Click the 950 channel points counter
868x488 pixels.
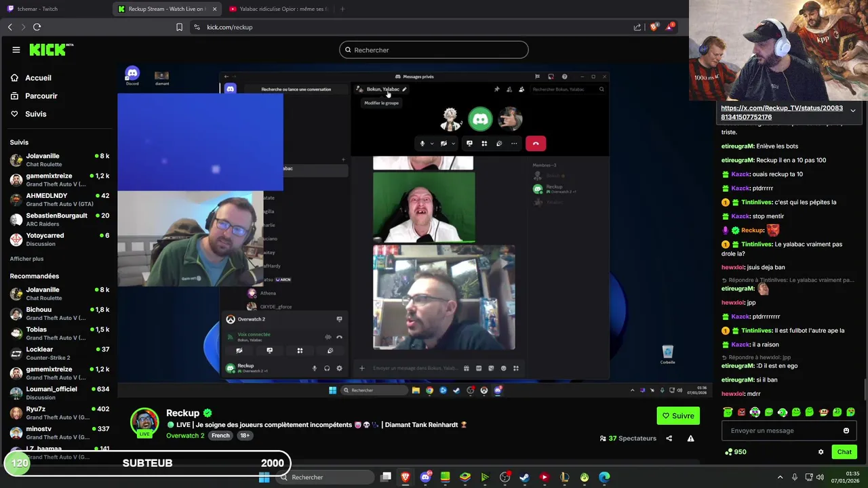pos(736,452)
